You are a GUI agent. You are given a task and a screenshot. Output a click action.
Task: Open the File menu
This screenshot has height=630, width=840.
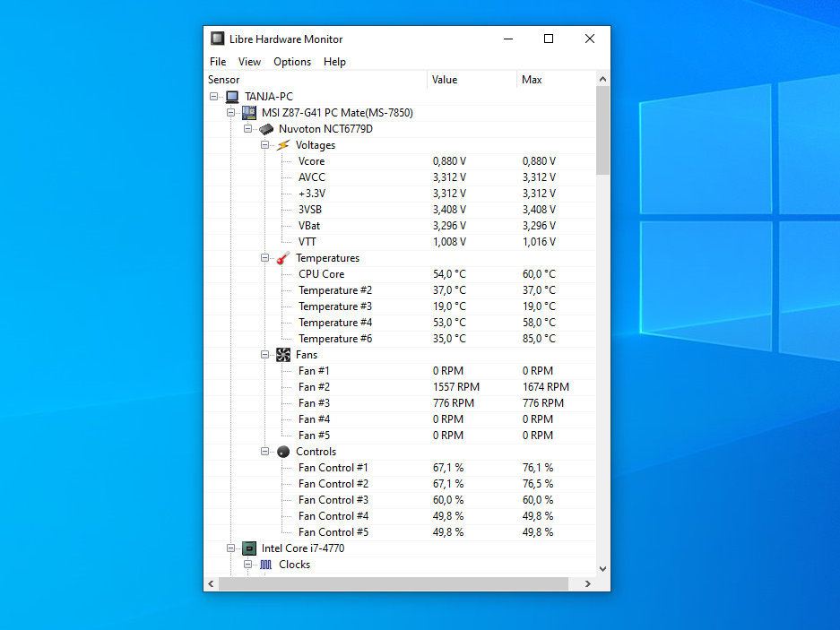pyautogui.click(x=217, y=61)
